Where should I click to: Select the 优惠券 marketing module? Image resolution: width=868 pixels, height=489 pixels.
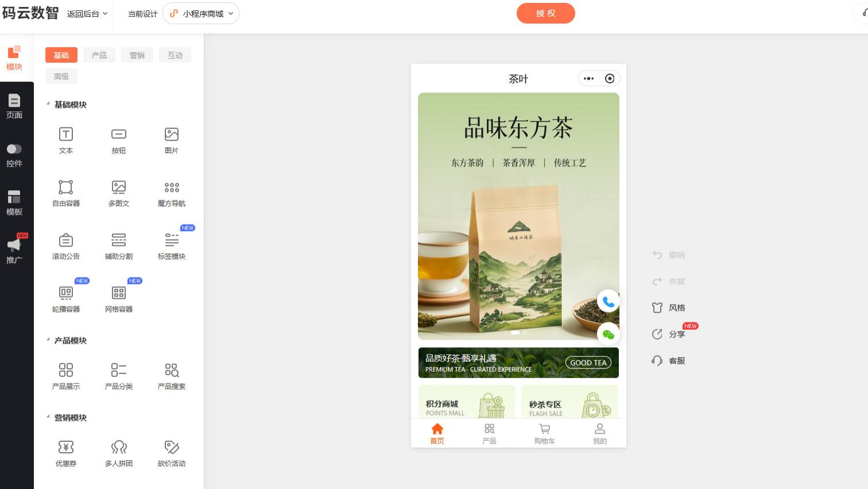click(x=66, y=452)
